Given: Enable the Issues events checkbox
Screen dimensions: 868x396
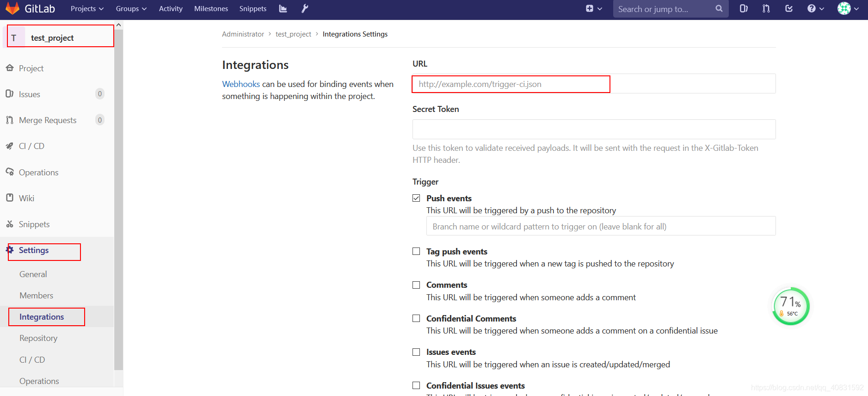Looking at the screenshot, I should (416, 352).
